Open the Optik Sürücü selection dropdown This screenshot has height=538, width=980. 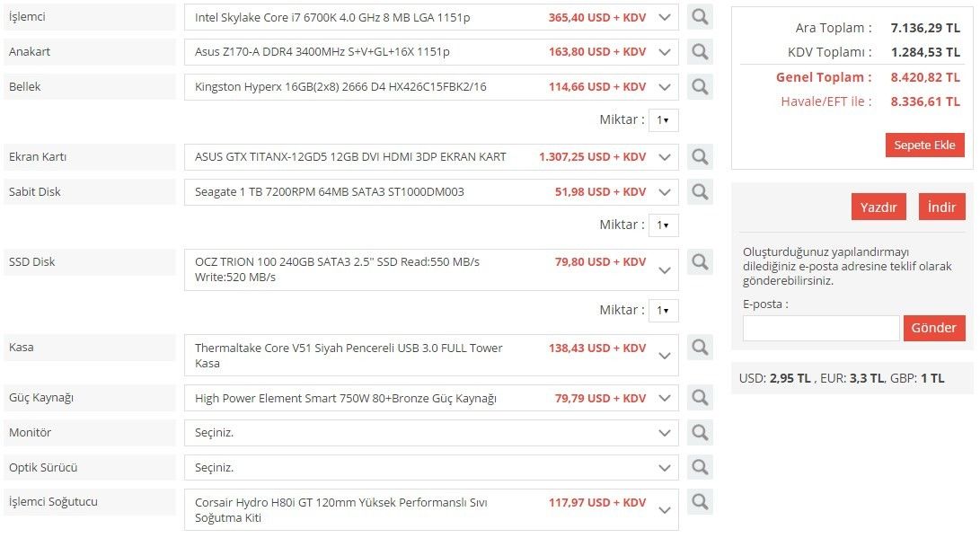(x=664, y=468)
